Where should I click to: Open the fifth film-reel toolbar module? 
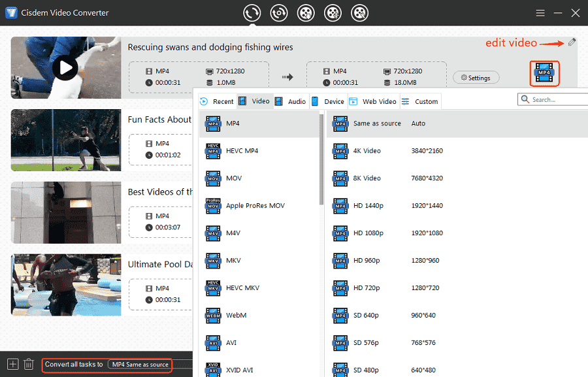359,13
